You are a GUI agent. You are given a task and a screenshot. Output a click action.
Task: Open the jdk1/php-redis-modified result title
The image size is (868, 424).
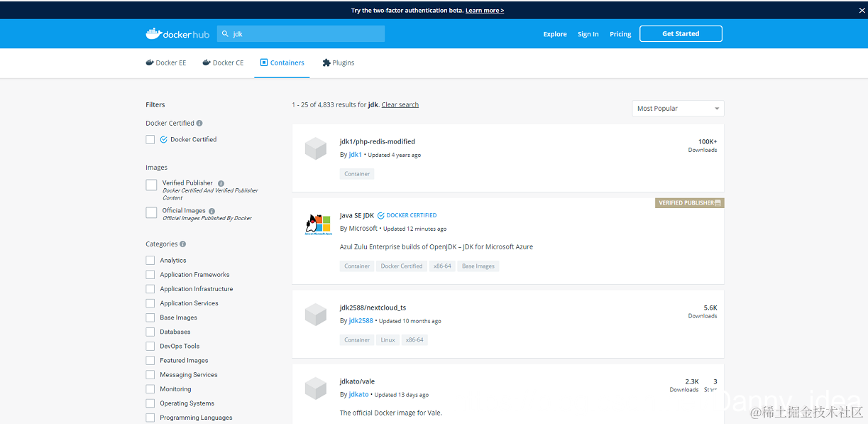click(378, 142)
